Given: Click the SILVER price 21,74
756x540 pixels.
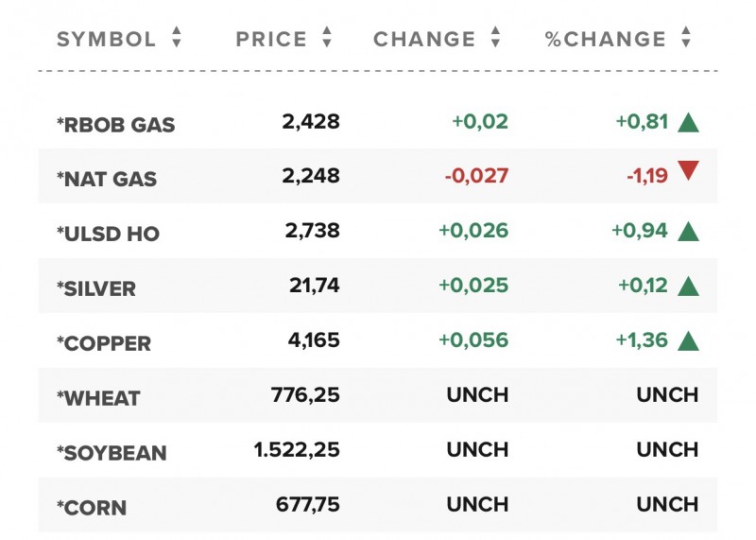Looking at the screenshot, I should 314,286.
